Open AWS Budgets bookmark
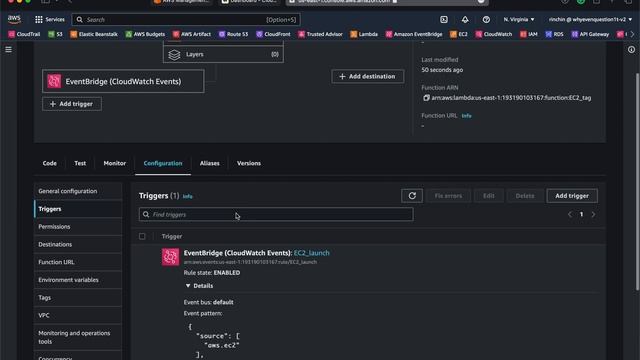The height and width of the screenshot is (360, 640). [145, 34]
